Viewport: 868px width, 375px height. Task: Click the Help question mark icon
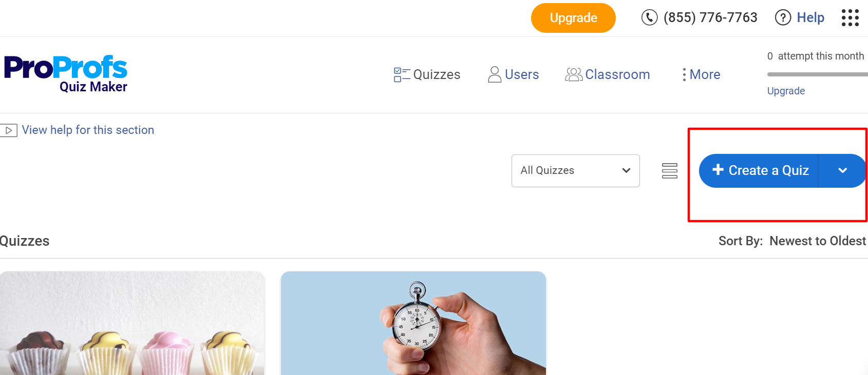pos(783,17)
